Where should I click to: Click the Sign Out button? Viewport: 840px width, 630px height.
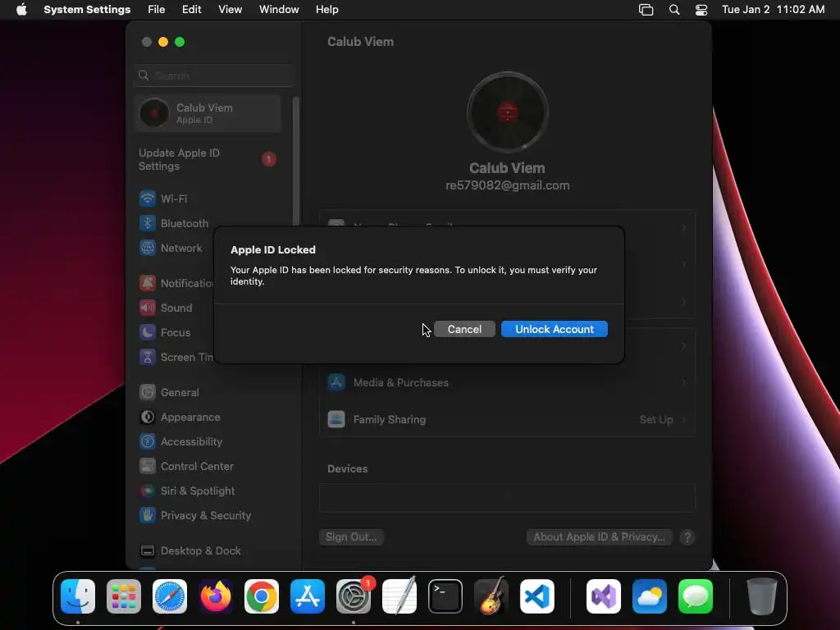[351, 536]
